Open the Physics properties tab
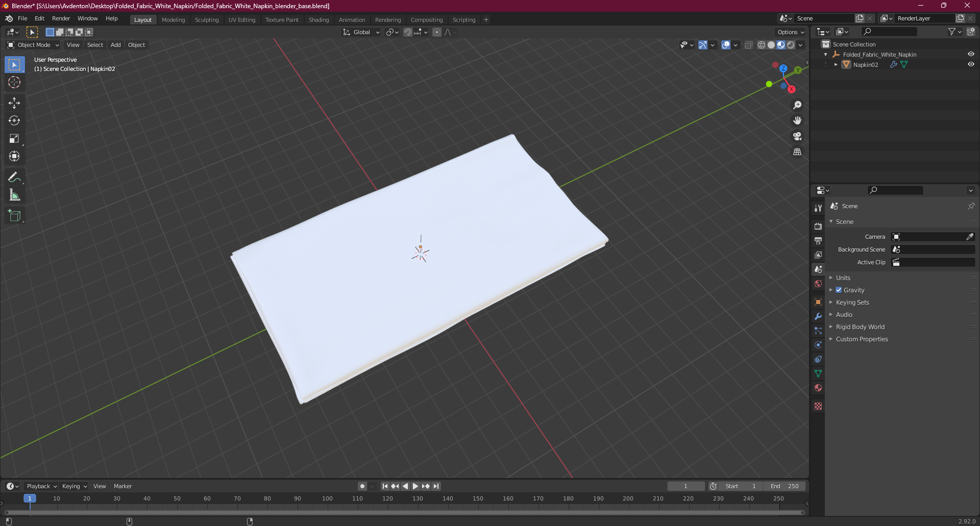 point(818,345)
